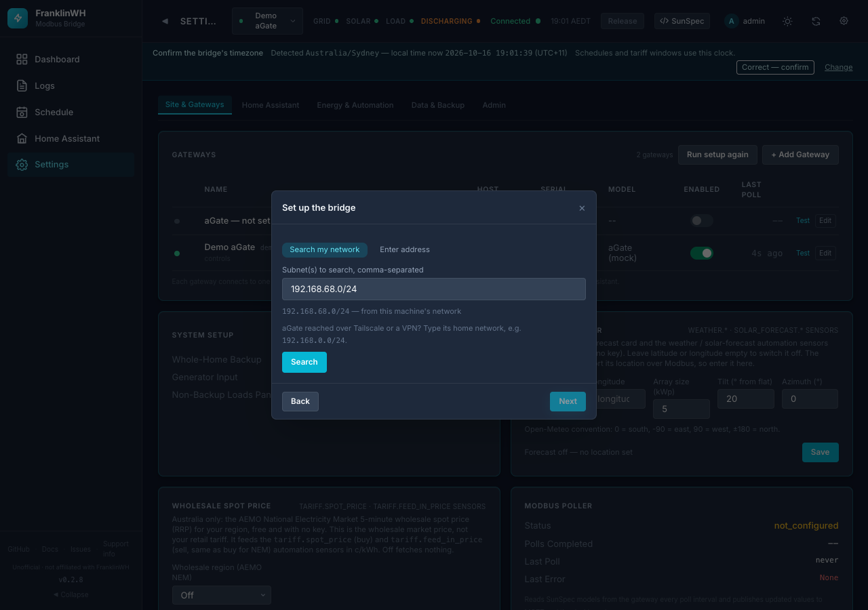Open Home Assistant sidebar item
The image size is (868, 610).
(71, 139)
